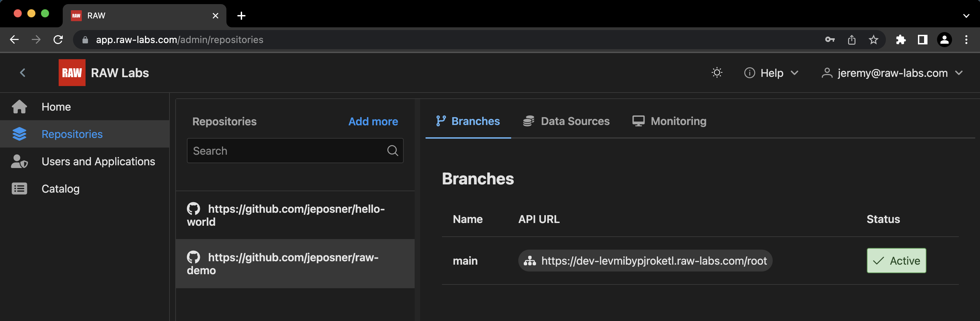
Task: Click the main branch name
Action: [465, 261]
